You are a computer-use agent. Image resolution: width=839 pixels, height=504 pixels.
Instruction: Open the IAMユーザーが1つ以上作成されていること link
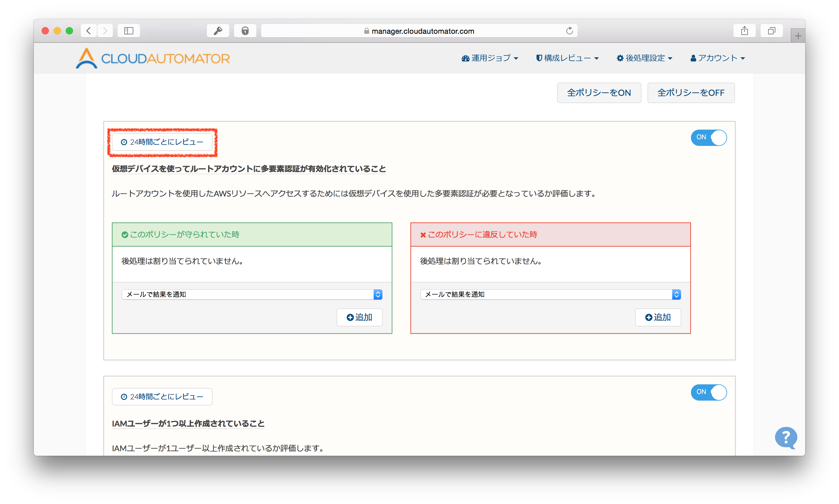click(x=188, y=424)
